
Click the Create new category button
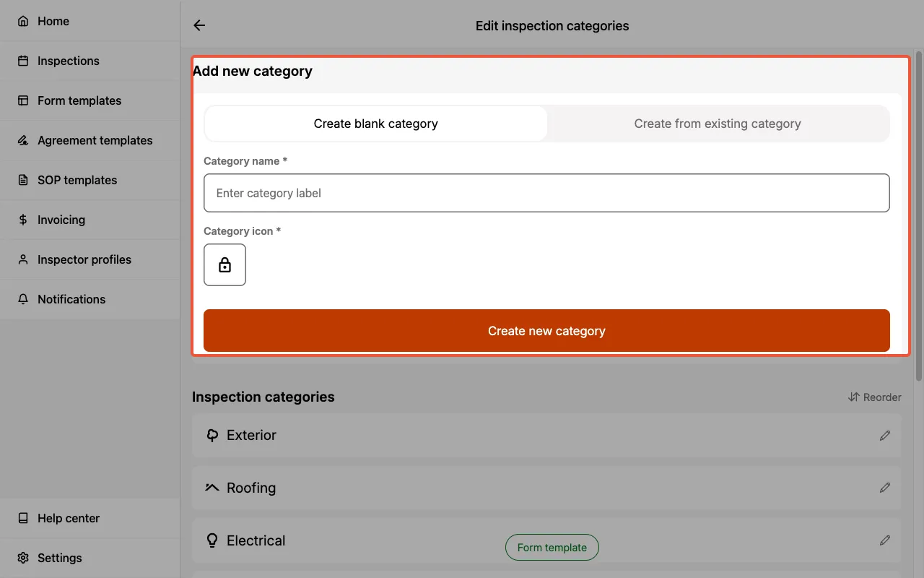coord(546,330)
